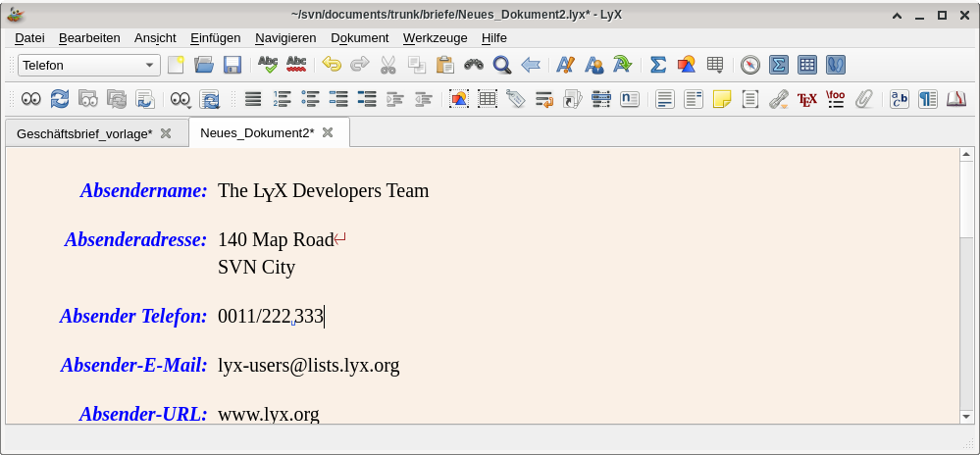The width and height of the screenshot is (980, 455).
Task: Click in the Absender-E-Mail text field
Action: [x=308, y=366]
